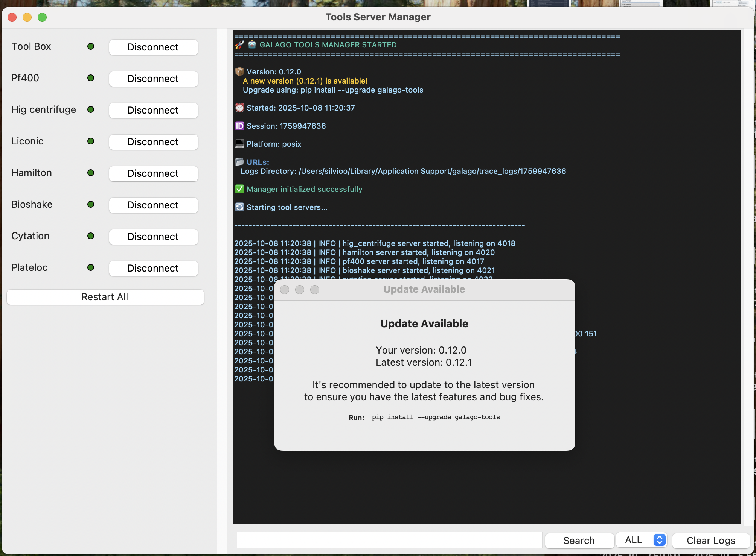This screenshot has width=756, height=556.
Task: Click the Plateloc green status dot
Action: (x=91, y=267)
